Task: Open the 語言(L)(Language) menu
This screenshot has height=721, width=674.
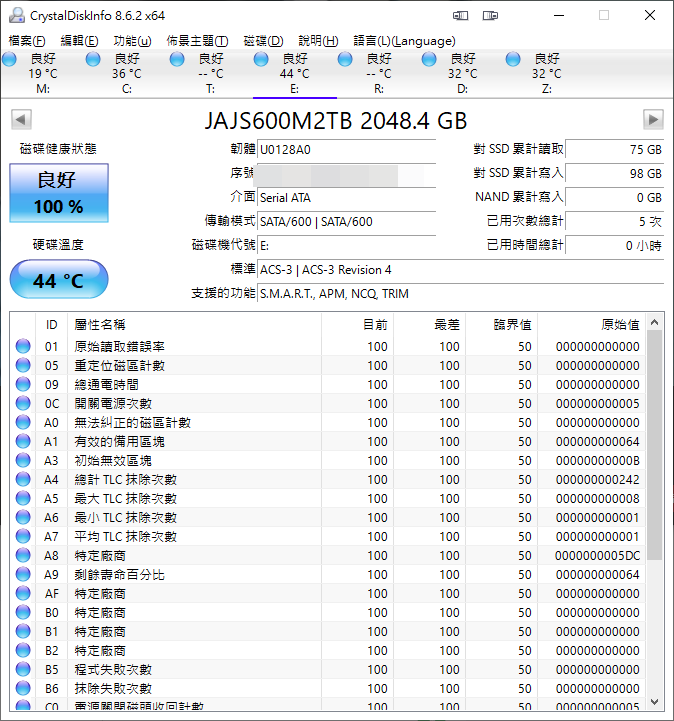Action: 404,41
